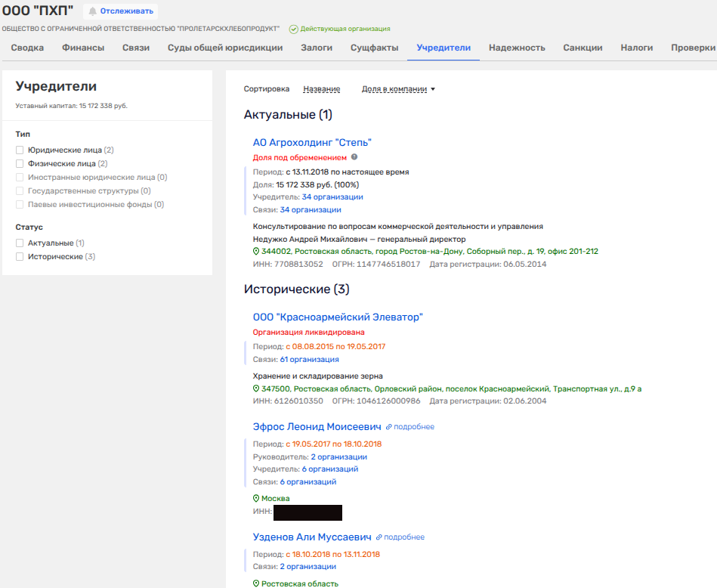This screenshot has width=717, height=588.
Task: Open the АО Агрохолдинг "Степь" company link
Action: click(x=312, y=142)
